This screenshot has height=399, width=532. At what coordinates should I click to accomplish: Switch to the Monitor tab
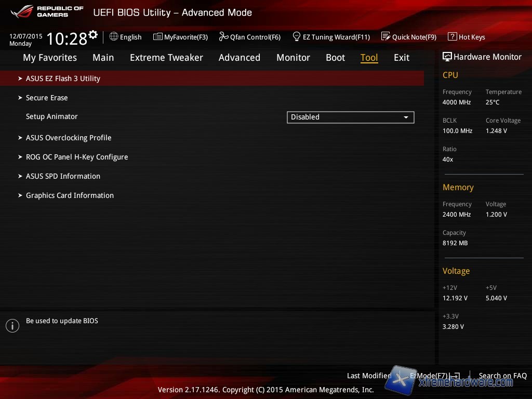(293, 58)
